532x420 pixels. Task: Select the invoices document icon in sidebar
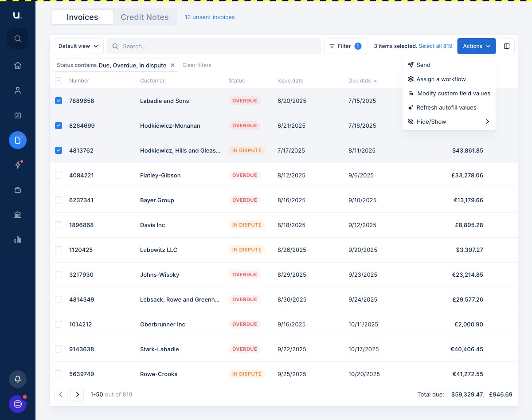pyautogui.click(x=18, y=140)
